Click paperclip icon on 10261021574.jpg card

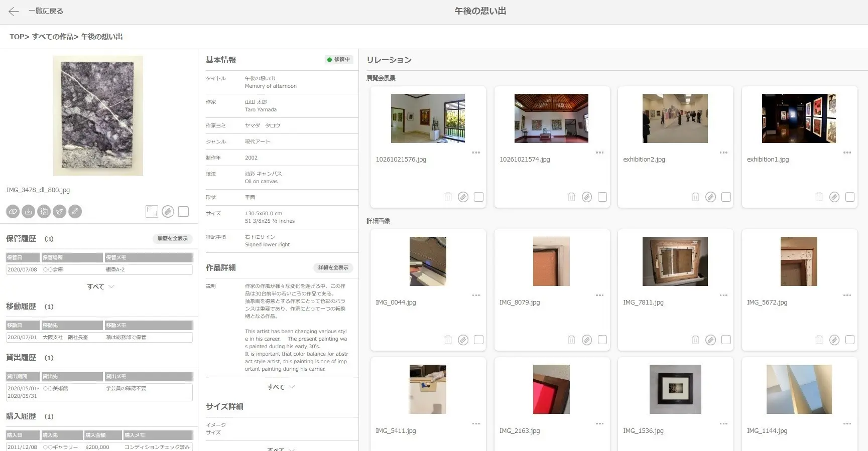(x=587, y=197)
